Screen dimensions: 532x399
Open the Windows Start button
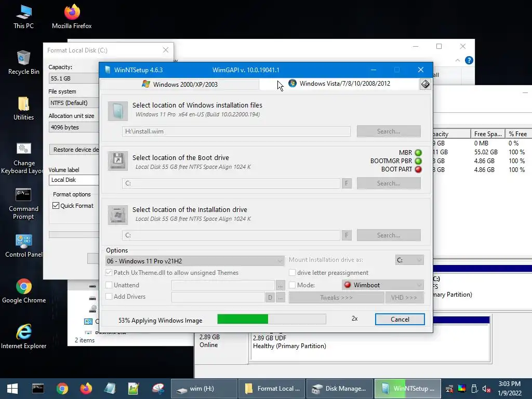12,389
